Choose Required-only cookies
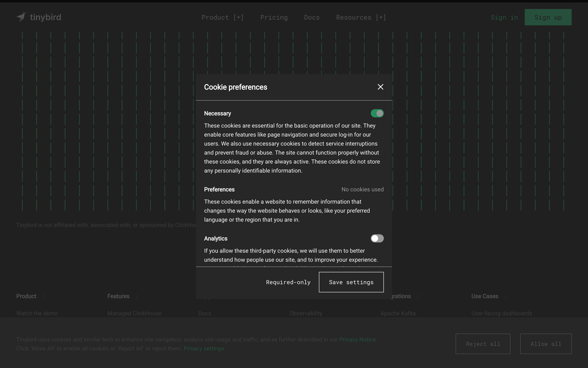Viewport: 588px width, 368px height. [x=288, y=282]
